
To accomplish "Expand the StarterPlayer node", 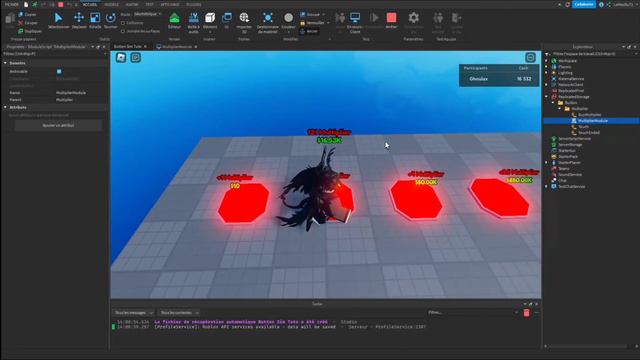I will point(547,162).
